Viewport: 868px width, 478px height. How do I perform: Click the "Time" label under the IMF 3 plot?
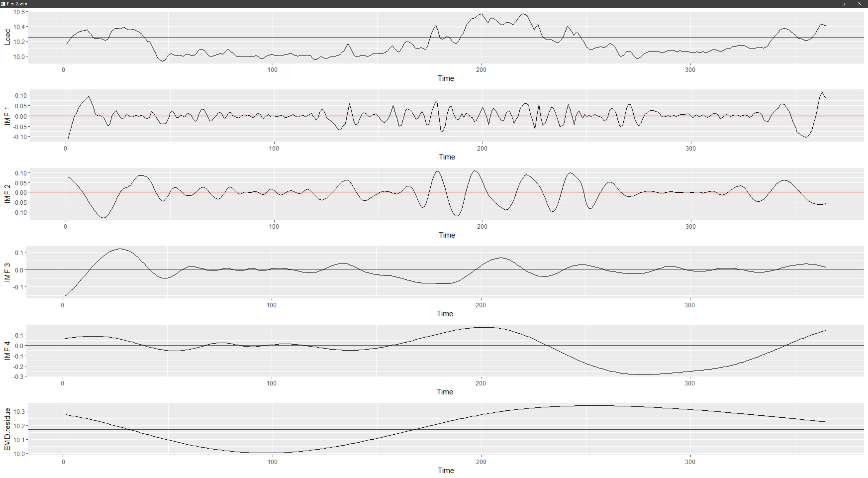pos(445,313)
